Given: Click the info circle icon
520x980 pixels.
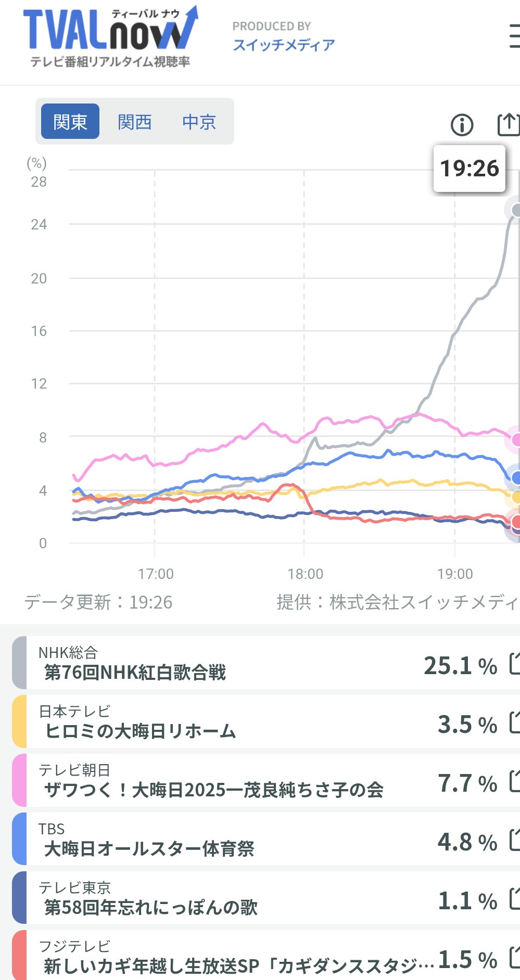Looking at the screenshot, I should click(462, 125).
